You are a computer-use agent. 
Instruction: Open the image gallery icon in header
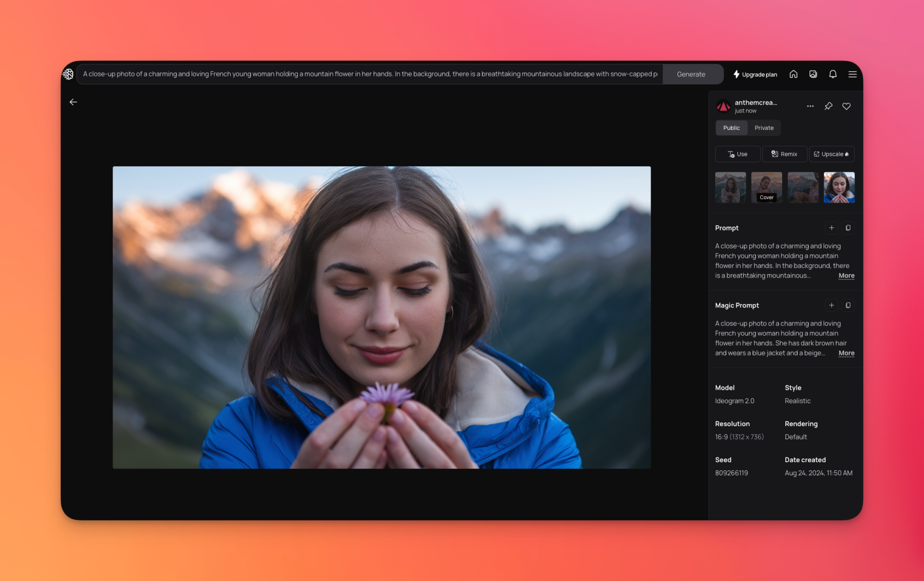(813, 74)
